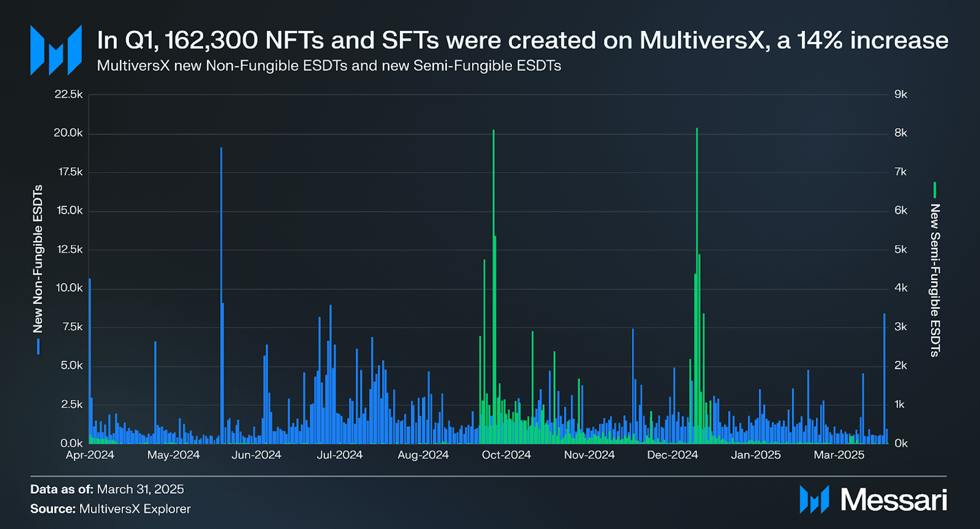980x529 pixels.
Task: Click the 'Nov-2024' x-axis label
Action: [589, 455]
